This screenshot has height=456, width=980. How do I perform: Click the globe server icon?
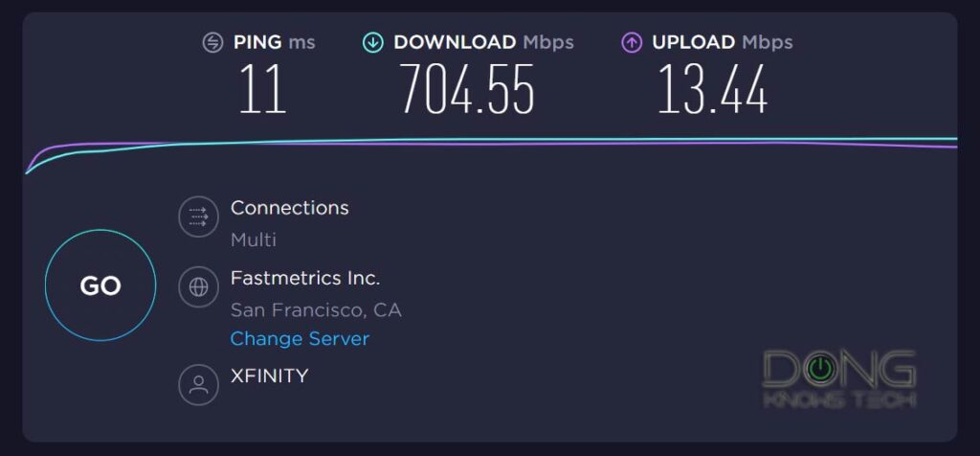199,287
